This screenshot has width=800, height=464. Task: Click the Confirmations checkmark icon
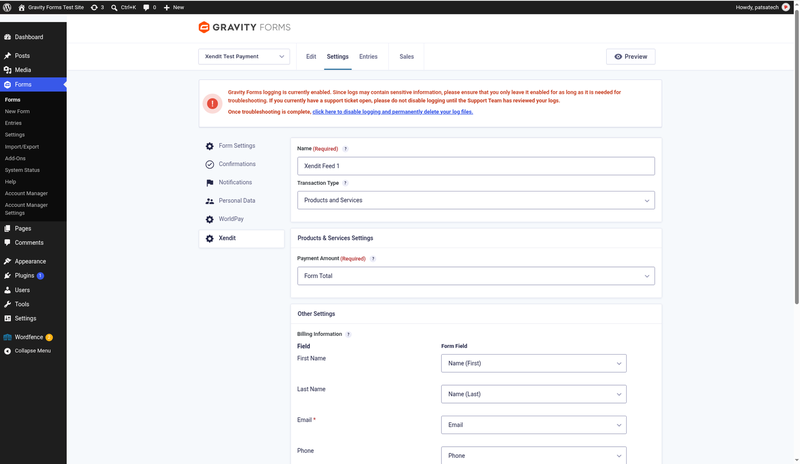tap(210, 164)
